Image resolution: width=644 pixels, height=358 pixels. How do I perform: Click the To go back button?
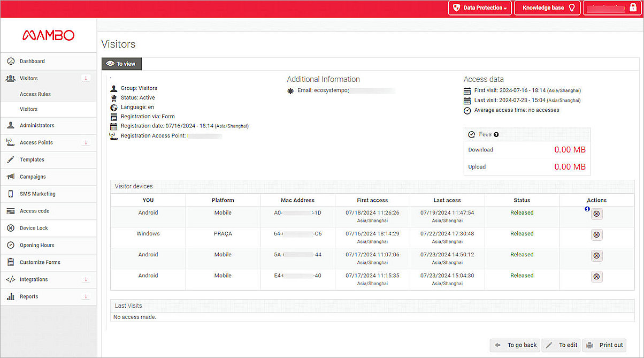click(x=515, y=345)
